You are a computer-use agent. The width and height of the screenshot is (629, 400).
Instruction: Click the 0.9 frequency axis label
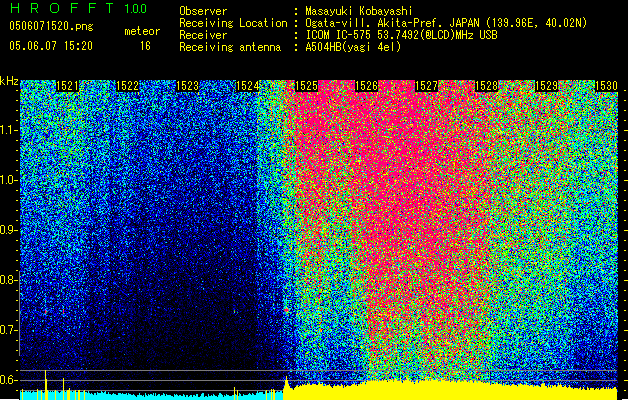pyautogui.click(x=9, y=230)
